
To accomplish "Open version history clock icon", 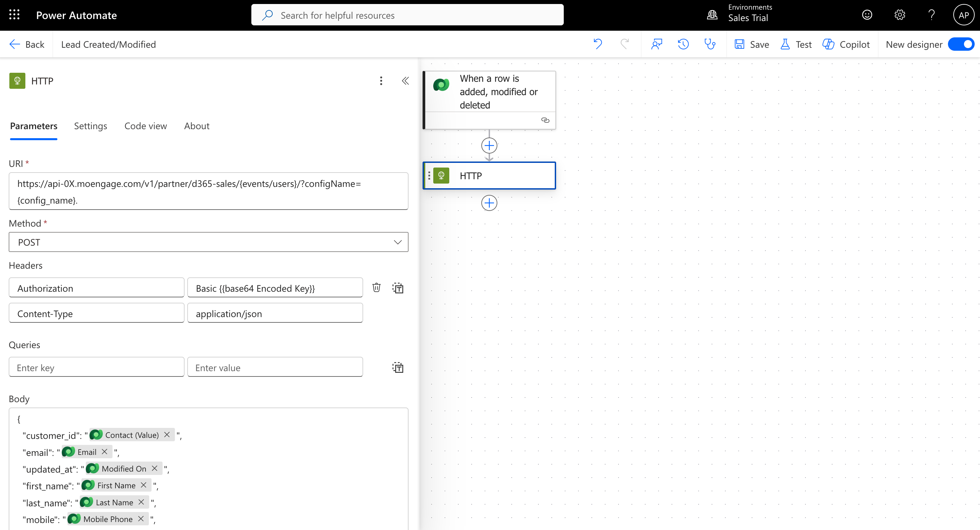I will [x=683, y=44].
